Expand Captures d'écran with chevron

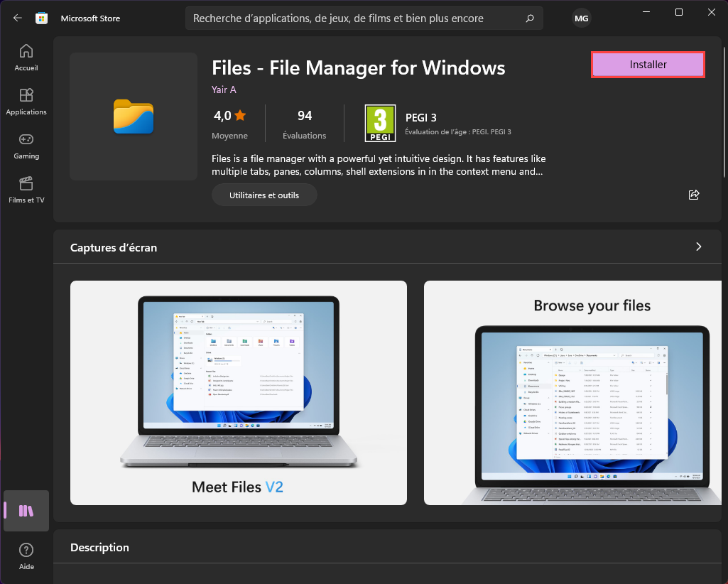(x=699, y=247)
